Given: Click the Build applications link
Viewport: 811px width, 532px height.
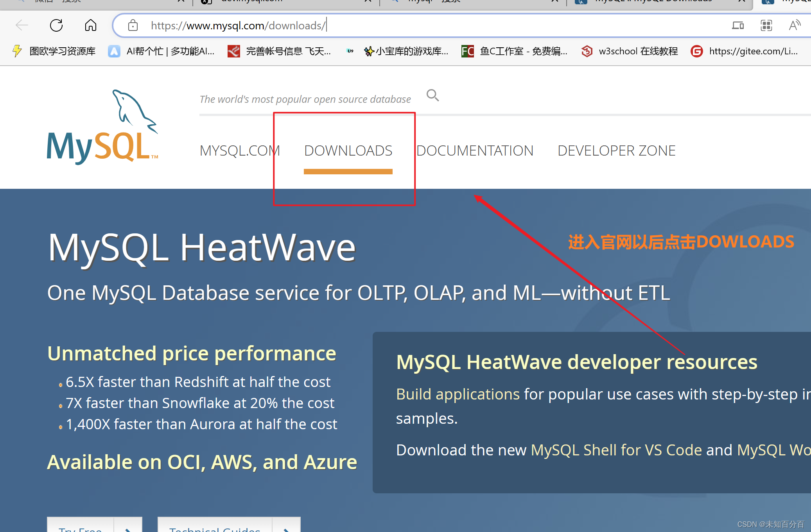Looking at the screenshot, I should (458, 394).
